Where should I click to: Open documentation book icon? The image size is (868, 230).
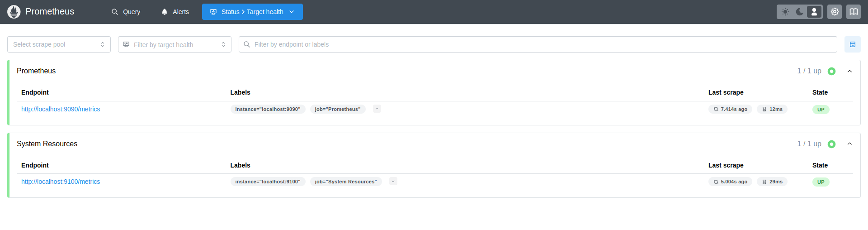854,12
